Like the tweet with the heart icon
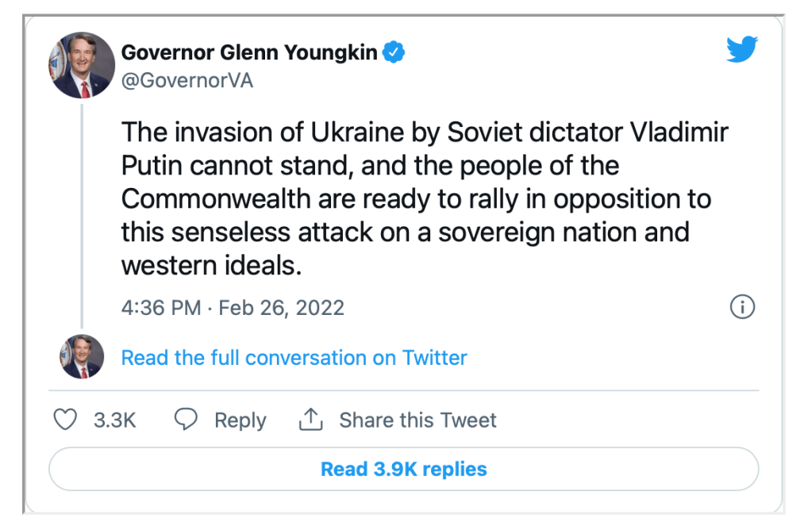This screenshot has height=530, width=812. (x=65, y=420)
